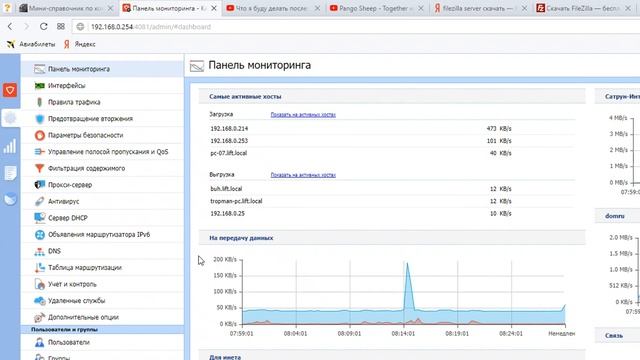Viewport: 640px width, 360px height.
Task: Open the Панель мониторинга sidebar icon
Action: click(x=40, y=69)
